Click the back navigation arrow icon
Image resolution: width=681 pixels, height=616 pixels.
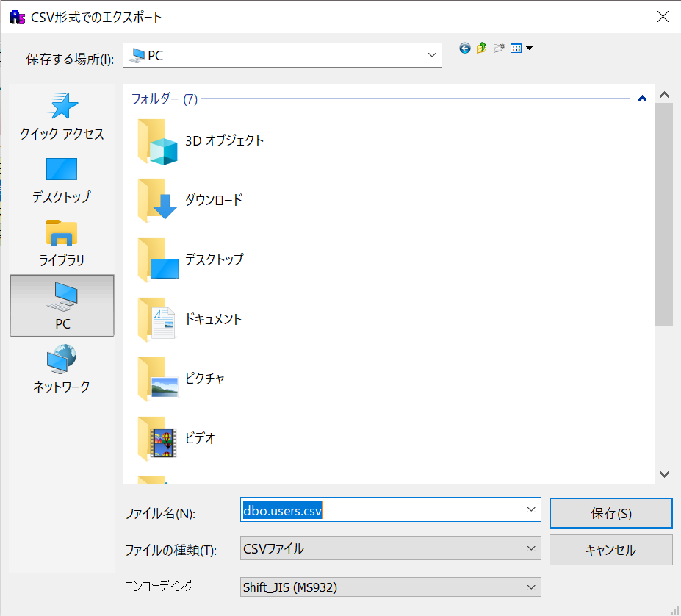[x=465, y=48]
